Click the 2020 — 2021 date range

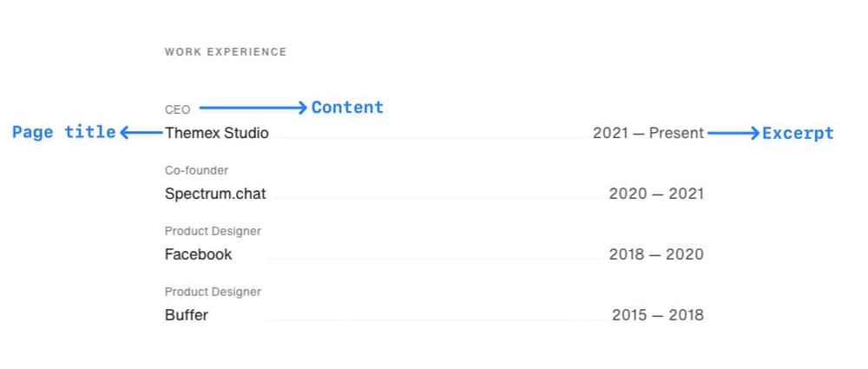(x=656, y=194)
